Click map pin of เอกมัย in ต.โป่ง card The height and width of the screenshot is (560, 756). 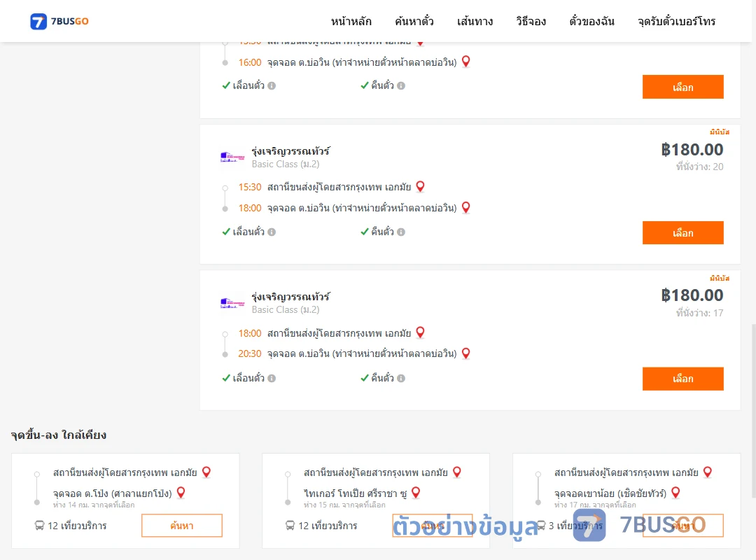[x=206, y=472]
